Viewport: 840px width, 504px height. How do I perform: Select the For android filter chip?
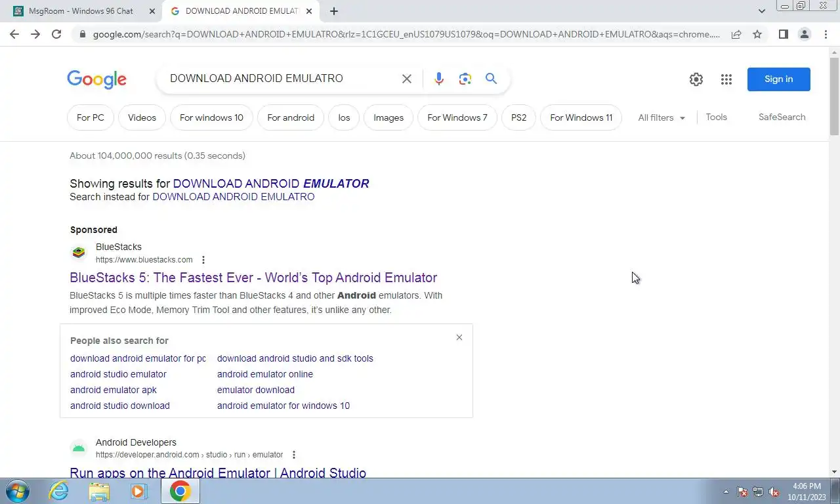click(x=291, y=117)
